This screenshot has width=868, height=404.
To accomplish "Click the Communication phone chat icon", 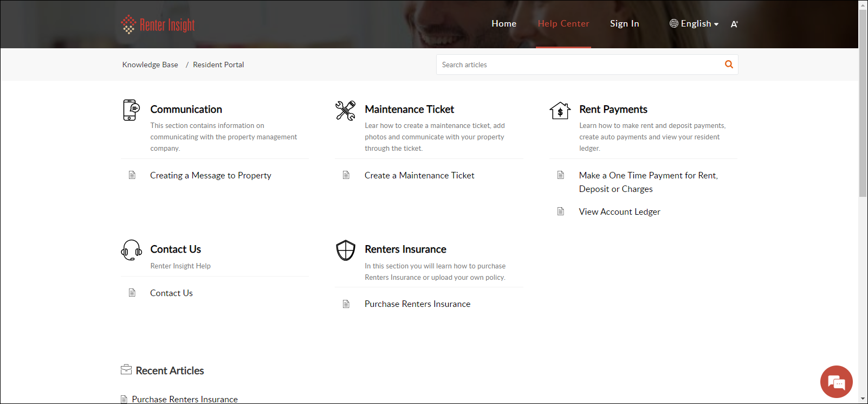I will click(131, 110).
